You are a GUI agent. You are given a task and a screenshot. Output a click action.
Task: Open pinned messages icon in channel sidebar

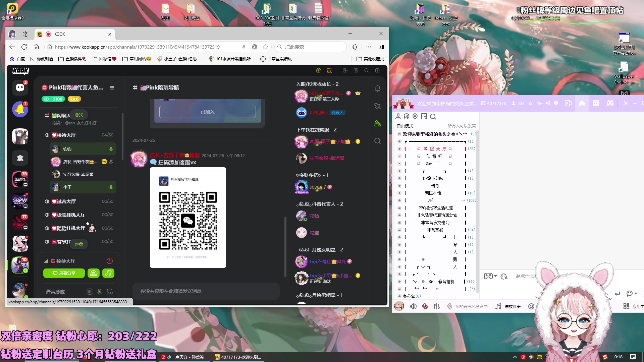(378, 106)
